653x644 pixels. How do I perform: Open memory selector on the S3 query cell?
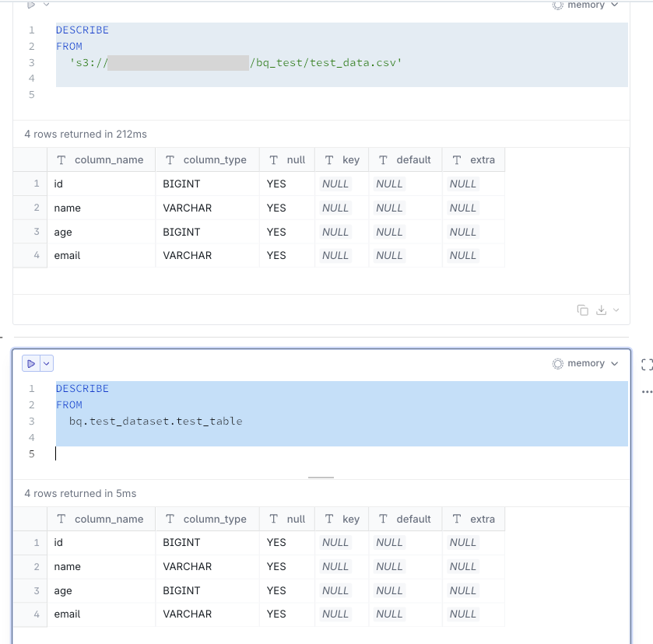pos(585,5)
